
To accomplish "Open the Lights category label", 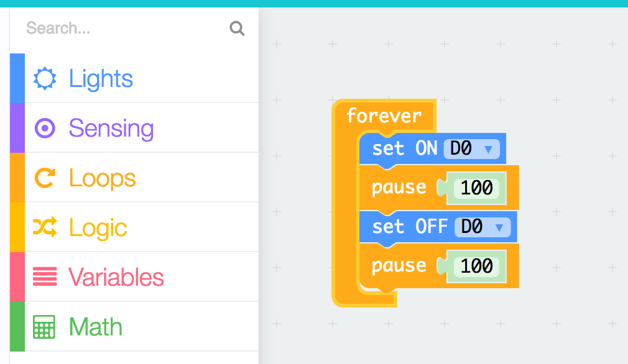I will (101, 79).
